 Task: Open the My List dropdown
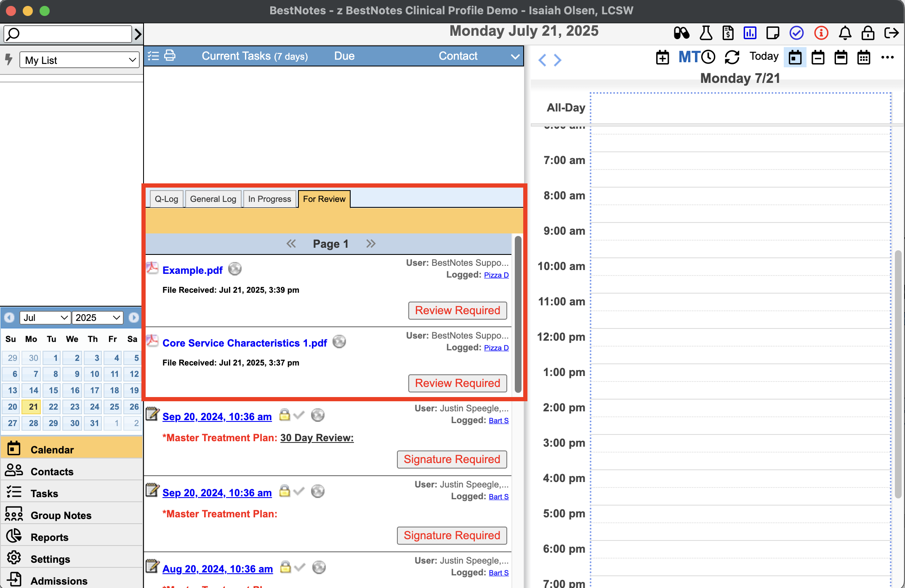click(x=79, y=60)
